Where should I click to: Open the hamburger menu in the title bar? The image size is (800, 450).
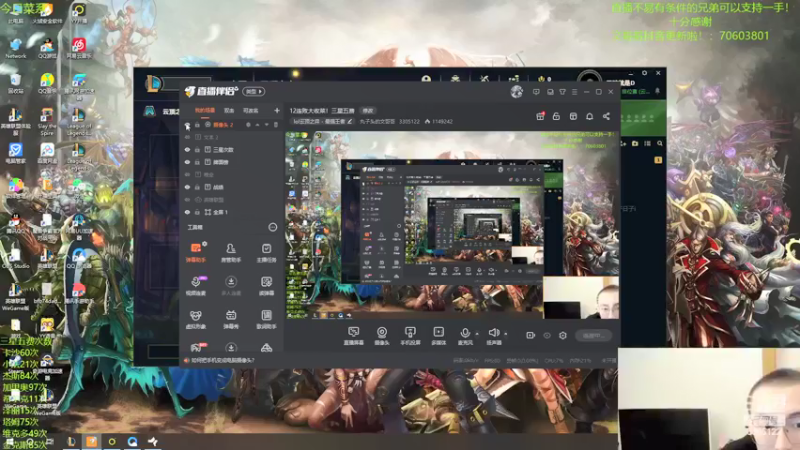574,92
